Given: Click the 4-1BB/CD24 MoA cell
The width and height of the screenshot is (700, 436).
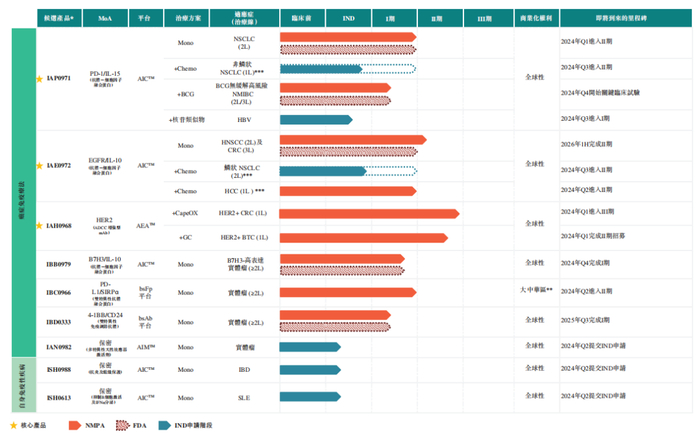Looking at the screenshot, I should pyautogui.click(x=105, y=321).
